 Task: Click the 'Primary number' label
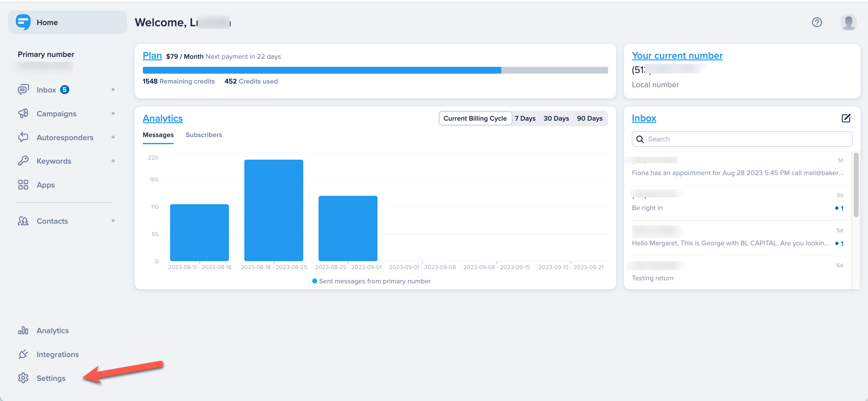click(46, 54)
